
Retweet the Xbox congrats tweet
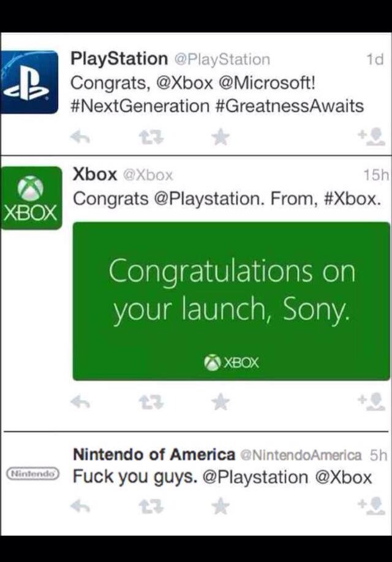pyautogui.click(x=148, y=401)
